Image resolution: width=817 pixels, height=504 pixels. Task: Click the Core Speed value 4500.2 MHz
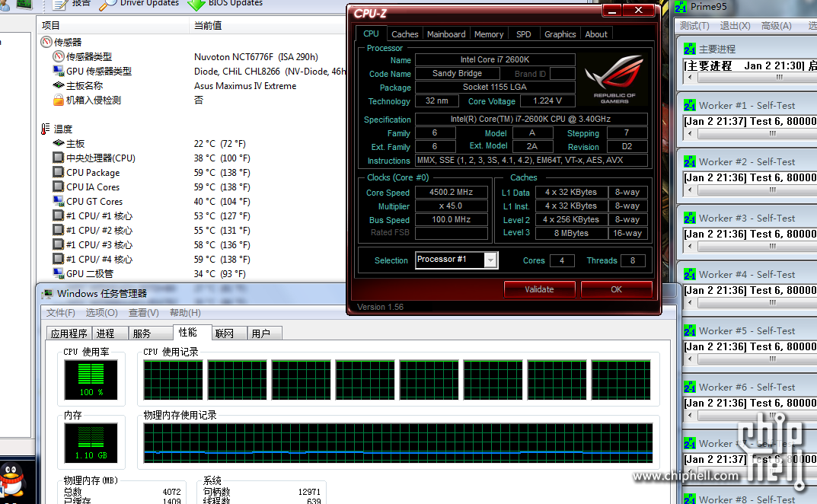tap(452, 193)
